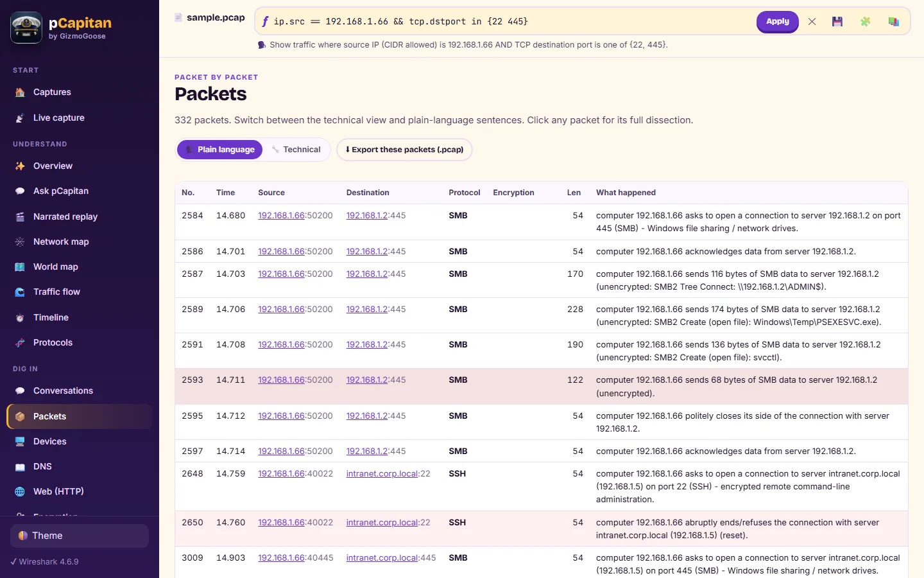
Task: Click the Network map icon
Action: click(20, 242)
